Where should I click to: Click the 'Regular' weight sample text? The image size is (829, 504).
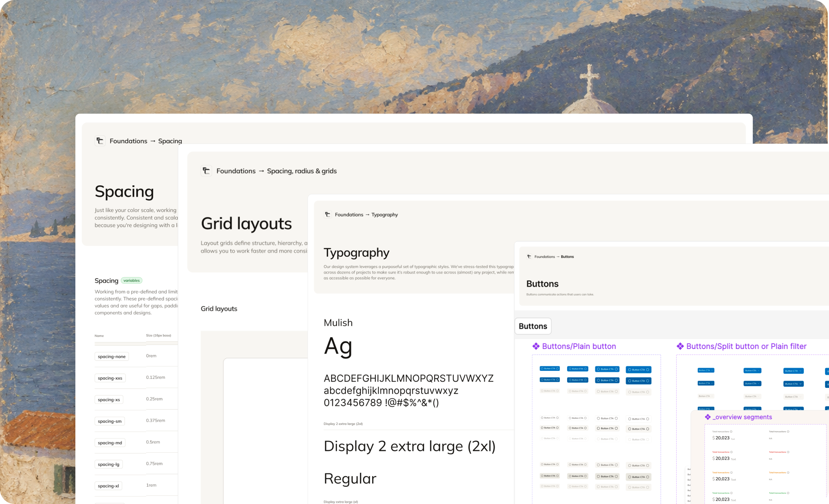pyautogui.click(x=350, y=478)
